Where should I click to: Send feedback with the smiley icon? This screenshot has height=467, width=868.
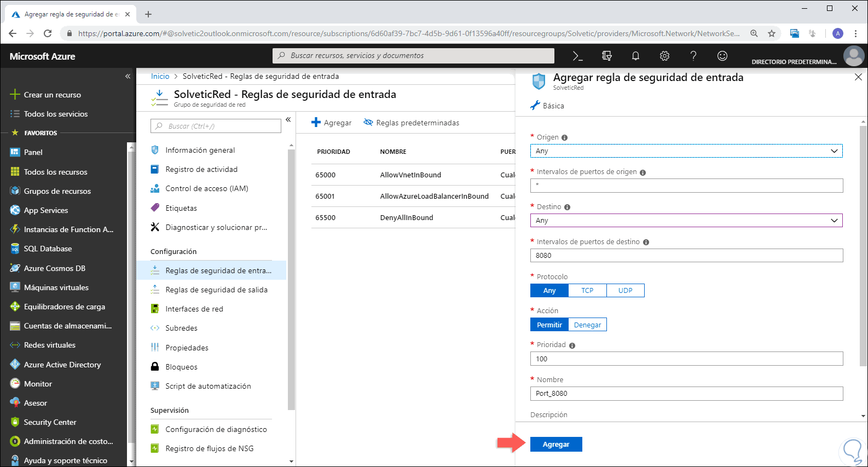[722, 56]
